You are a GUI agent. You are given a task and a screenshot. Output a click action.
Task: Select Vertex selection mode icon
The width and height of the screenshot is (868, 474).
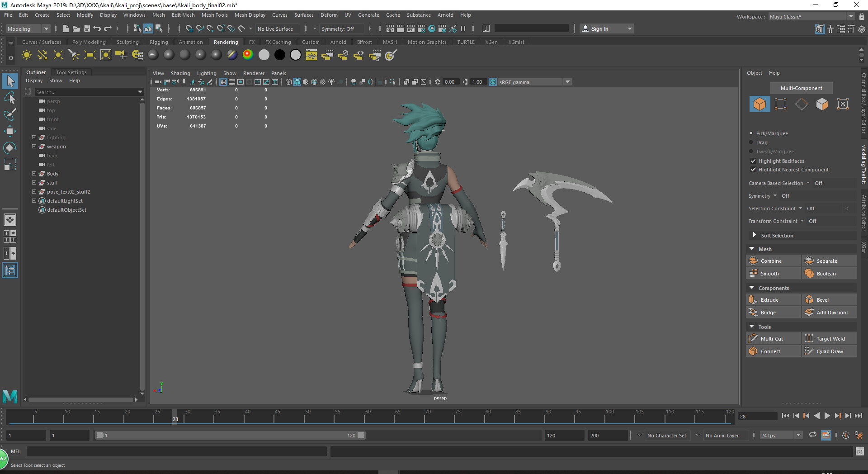click(x=780, y=104)
